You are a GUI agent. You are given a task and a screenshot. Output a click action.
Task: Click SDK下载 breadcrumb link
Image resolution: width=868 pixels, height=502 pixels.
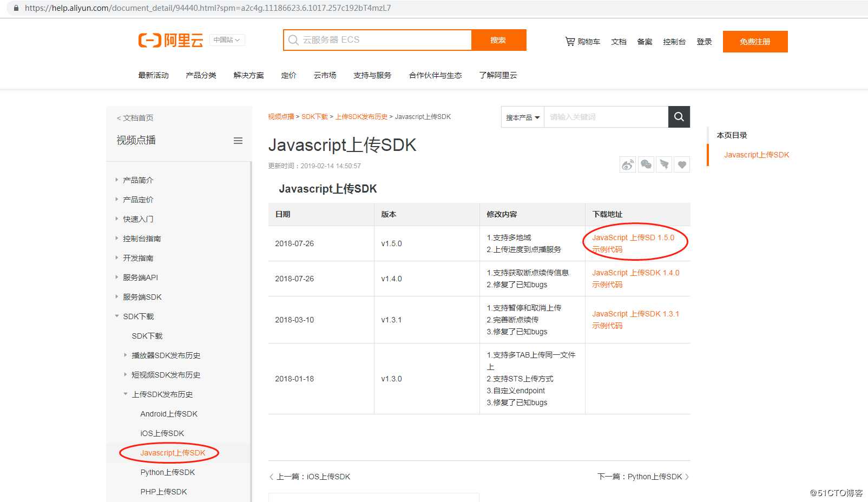pyautogui.click(x=314, y=117)
